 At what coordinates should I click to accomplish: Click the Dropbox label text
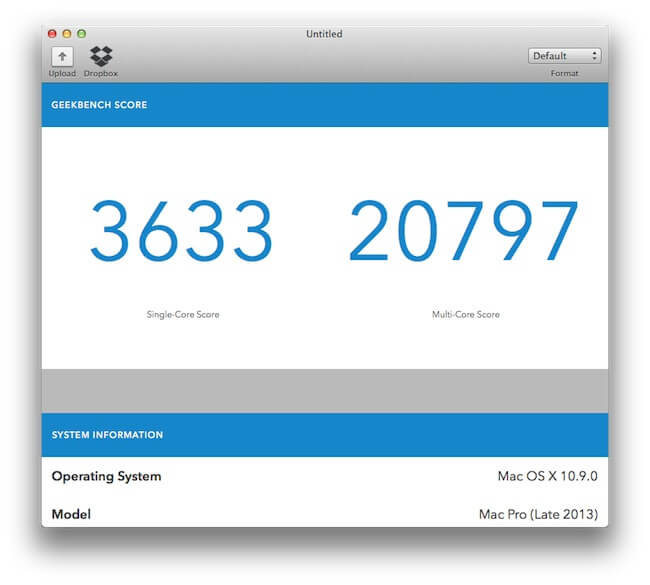[x=101, y=73]
